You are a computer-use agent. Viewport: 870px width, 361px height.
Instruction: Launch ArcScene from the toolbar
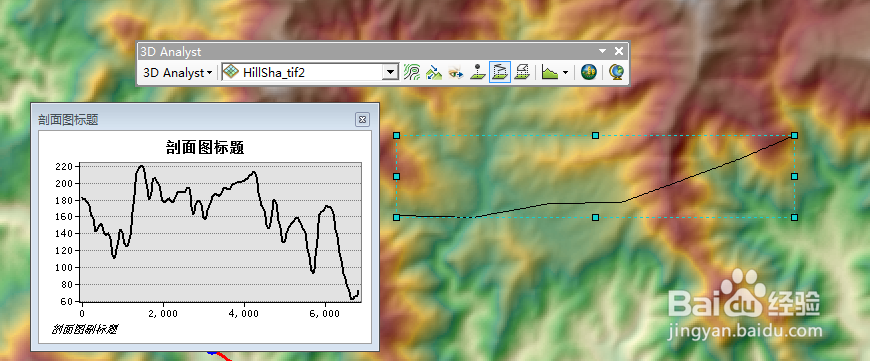click(x=589, y=73)
